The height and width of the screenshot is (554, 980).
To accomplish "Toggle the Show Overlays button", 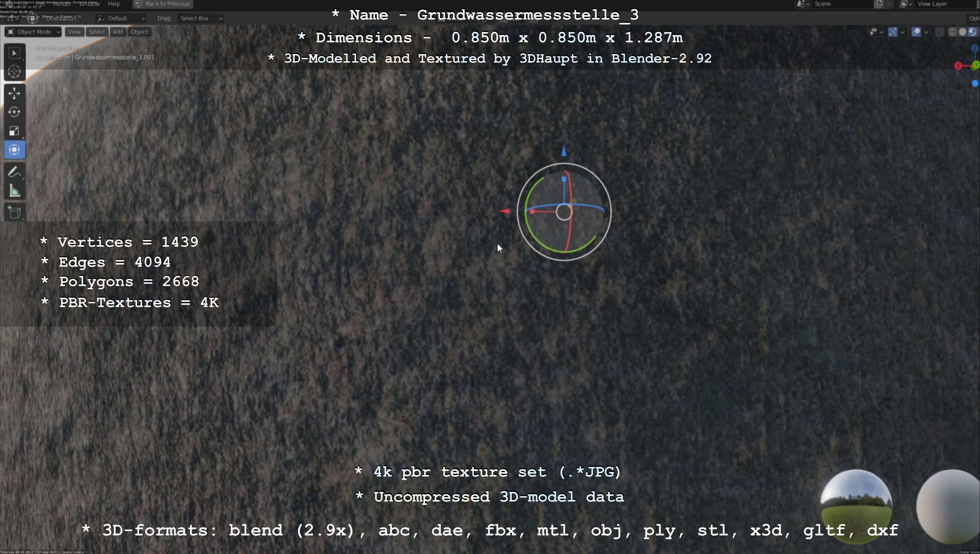I will coord(916,32).
